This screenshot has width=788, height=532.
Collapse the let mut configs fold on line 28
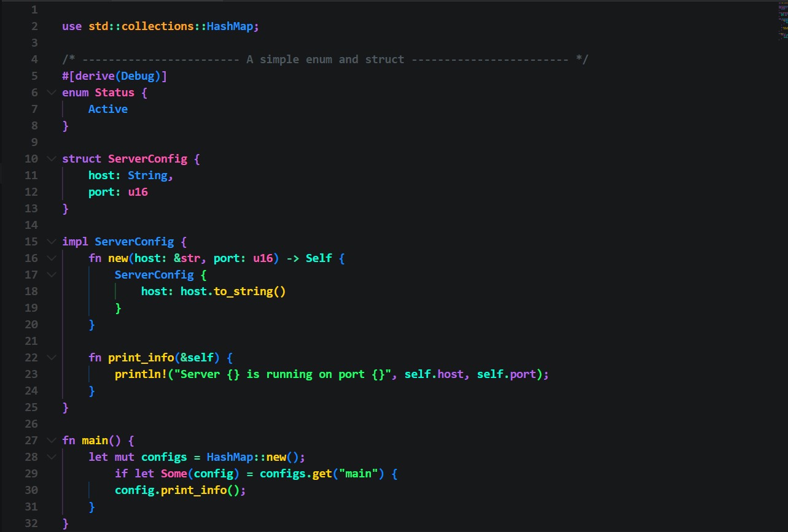point(50,457)
